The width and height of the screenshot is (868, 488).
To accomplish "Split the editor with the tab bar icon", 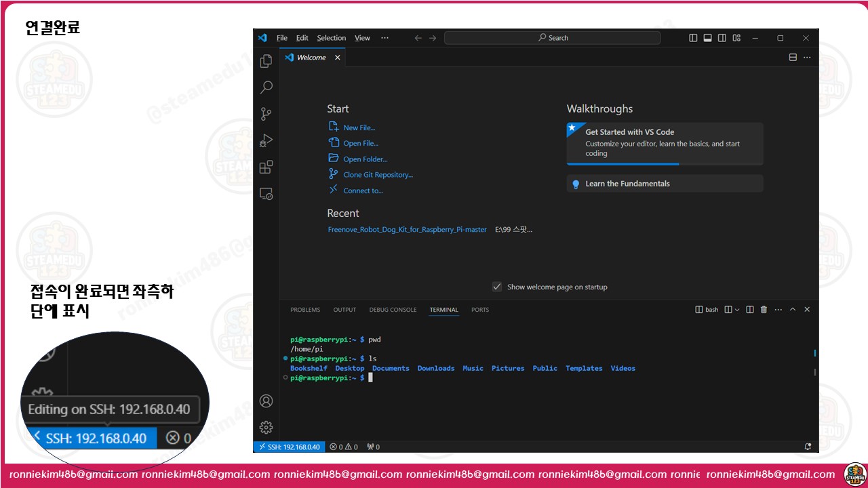I will coord(793,58).
